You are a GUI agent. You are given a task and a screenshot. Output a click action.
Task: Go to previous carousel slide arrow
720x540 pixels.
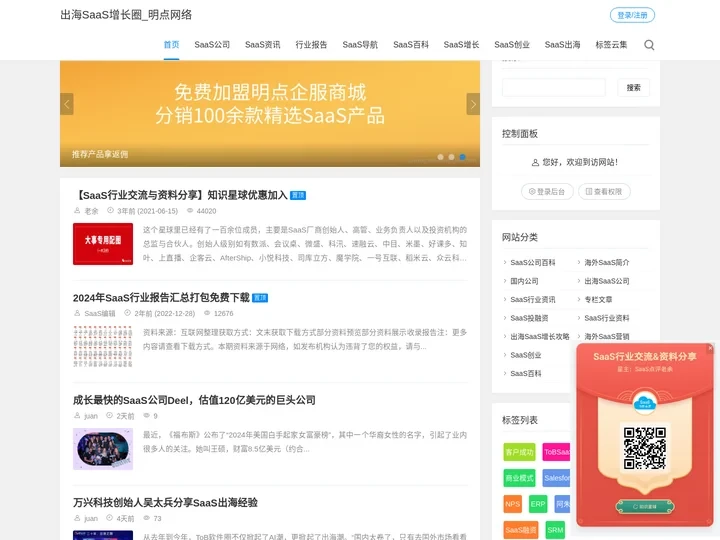coord(67,104)
